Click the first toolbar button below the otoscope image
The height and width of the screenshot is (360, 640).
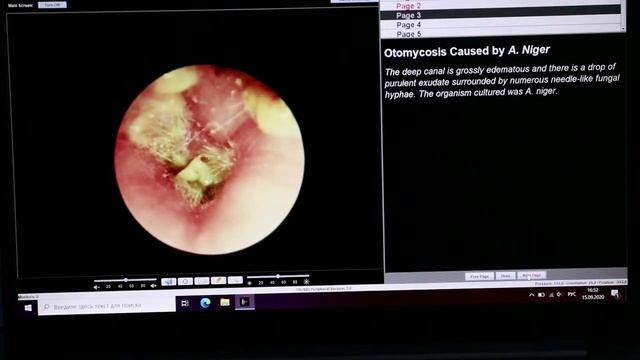pyautogui.click(x=169, y=281)
